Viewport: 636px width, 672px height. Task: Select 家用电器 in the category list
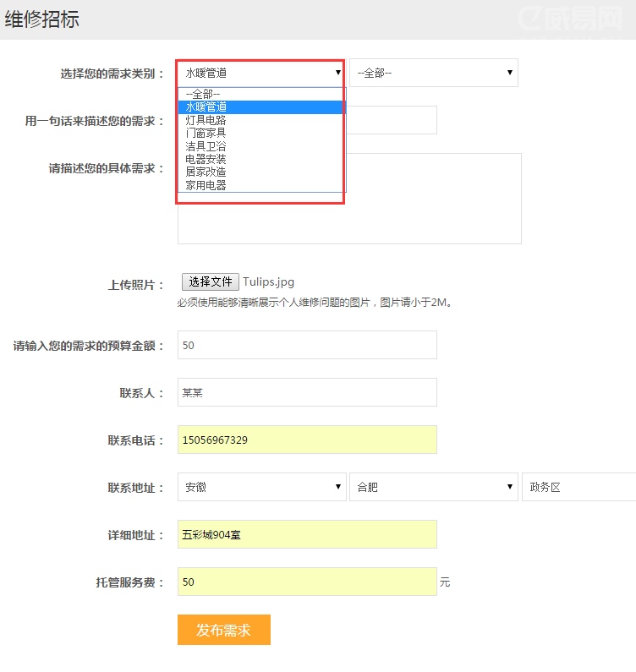(206, 185)
